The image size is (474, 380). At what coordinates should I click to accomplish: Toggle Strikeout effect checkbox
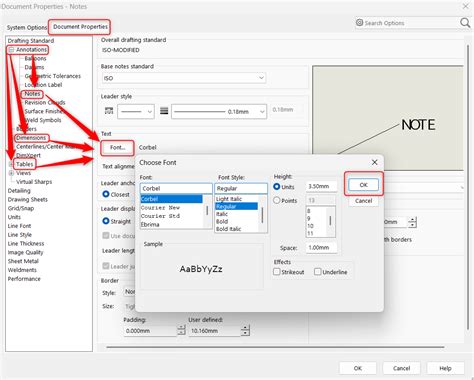click(x=277, y=272)
